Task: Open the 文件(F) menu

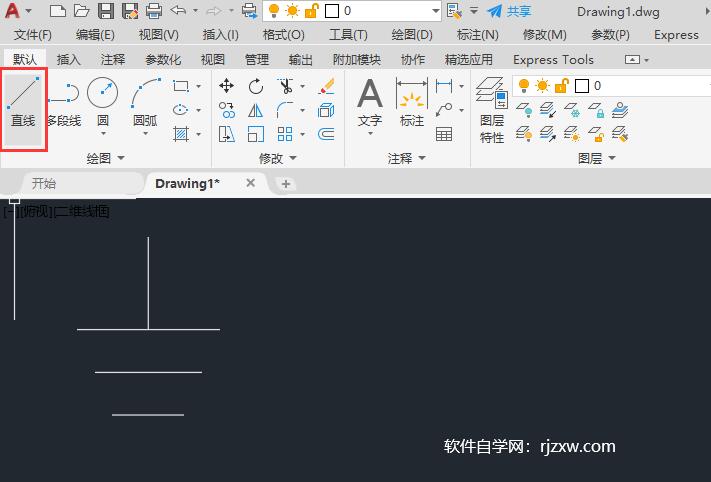Action: [x=32, y=35]
